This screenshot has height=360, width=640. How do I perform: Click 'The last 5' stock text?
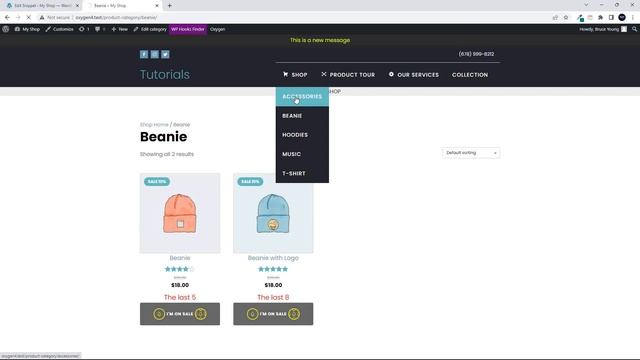(x=180, y=297)
